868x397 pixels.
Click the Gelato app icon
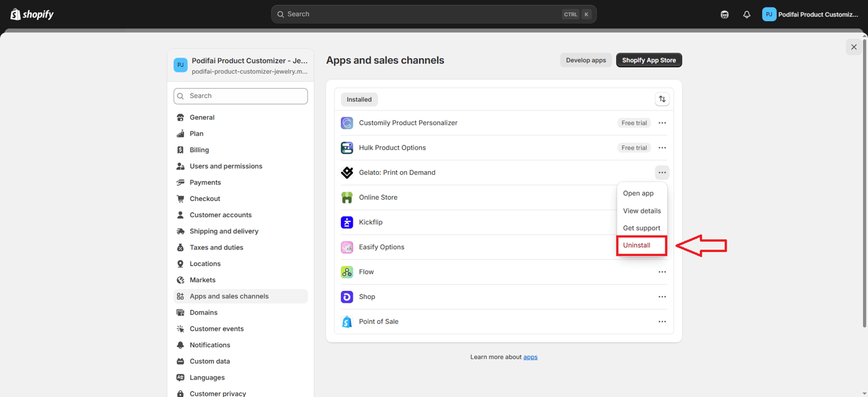point(347,172)
